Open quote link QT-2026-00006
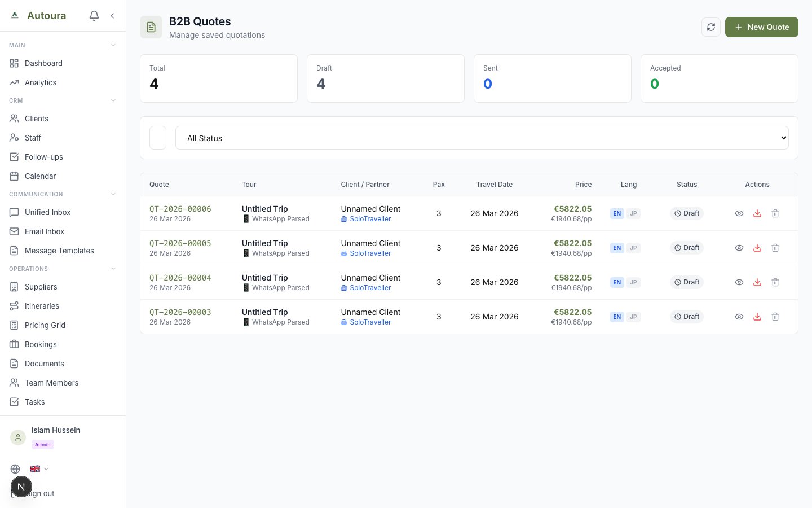This screenshot has height=508, width=812. click(180, 209)
